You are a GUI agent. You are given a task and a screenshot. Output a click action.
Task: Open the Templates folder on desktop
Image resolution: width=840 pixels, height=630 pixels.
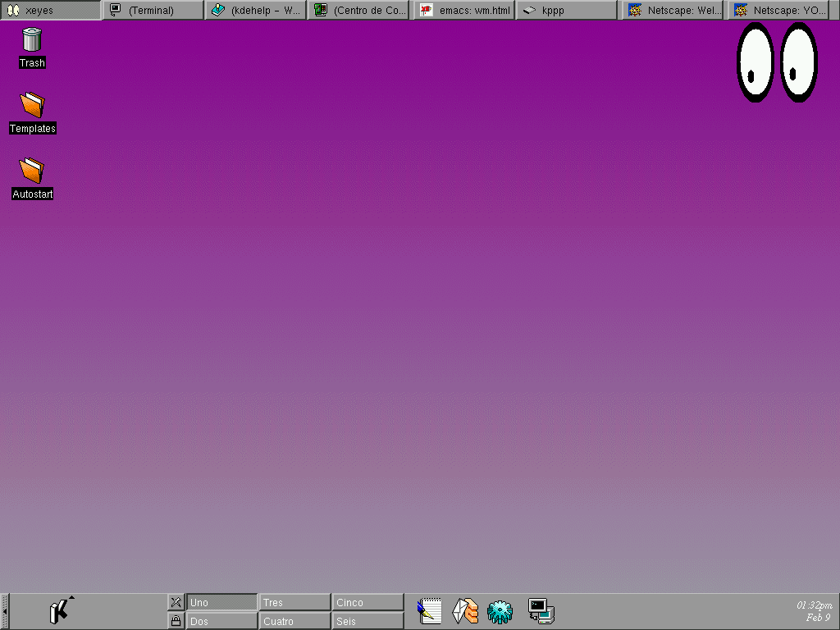[32, 106]
